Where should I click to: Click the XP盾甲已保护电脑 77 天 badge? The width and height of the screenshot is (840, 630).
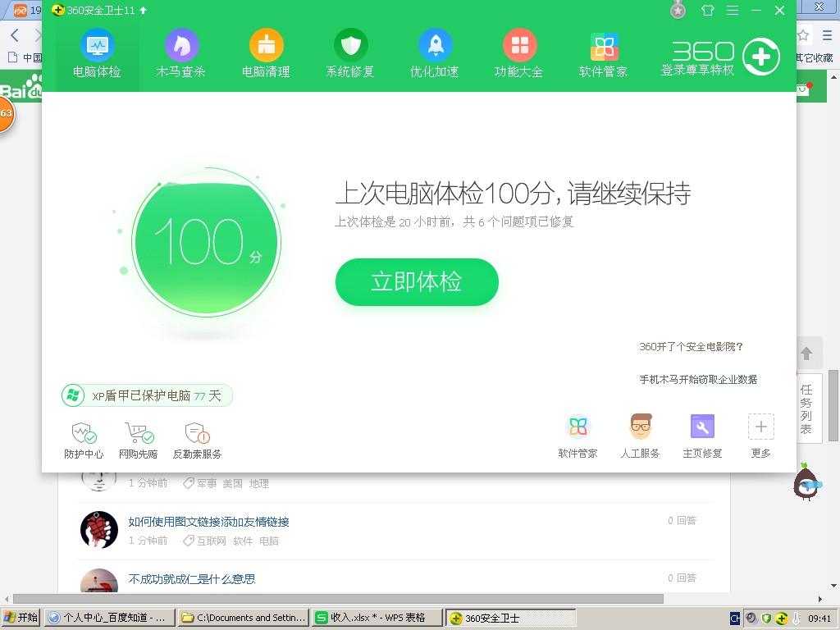(147, 395)
